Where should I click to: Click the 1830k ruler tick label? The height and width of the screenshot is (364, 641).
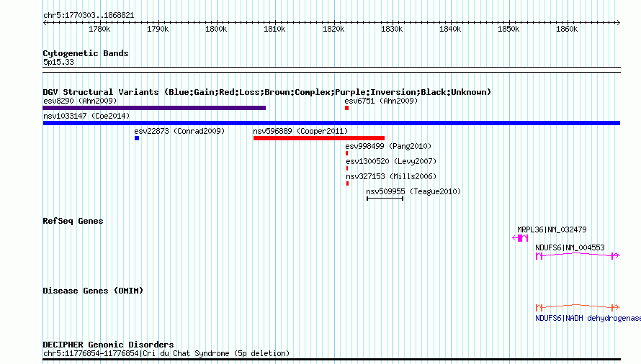tap(392, 29)
